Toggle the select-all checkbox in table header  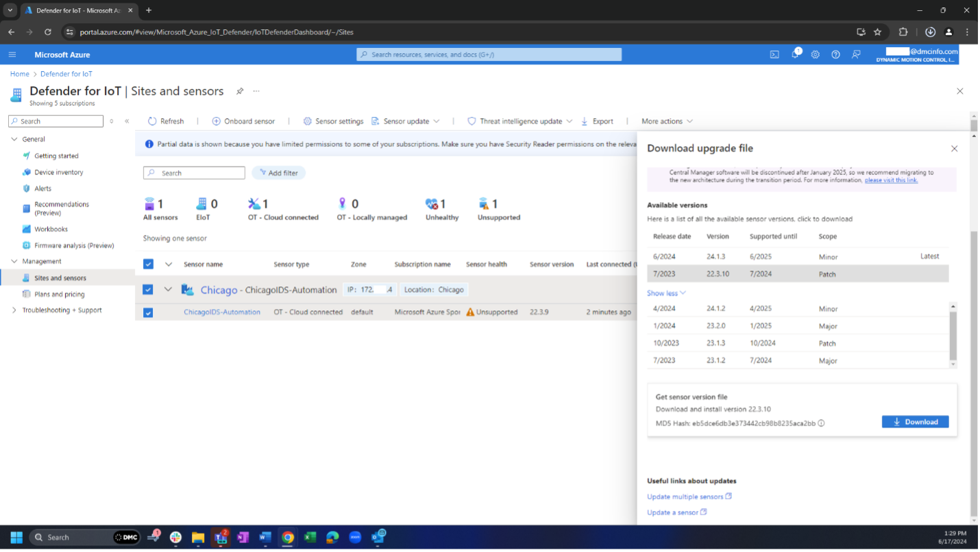[148, 264]
